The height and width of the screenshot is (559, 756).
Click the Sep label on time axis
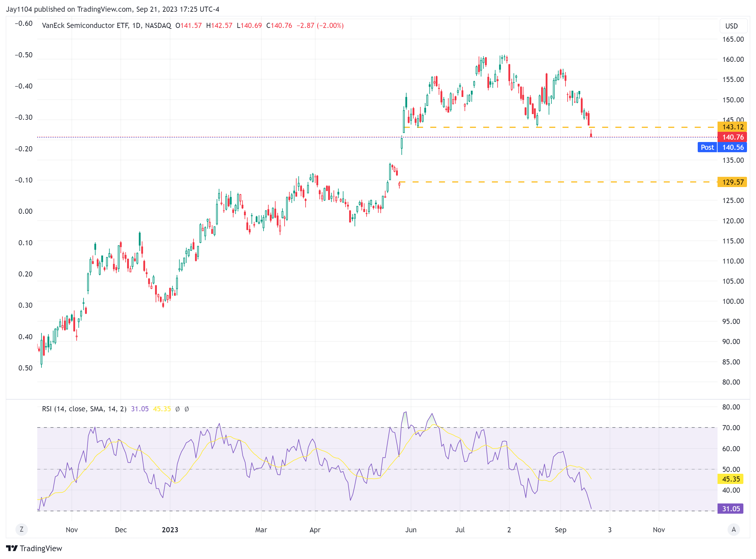(x=561, y=530)
